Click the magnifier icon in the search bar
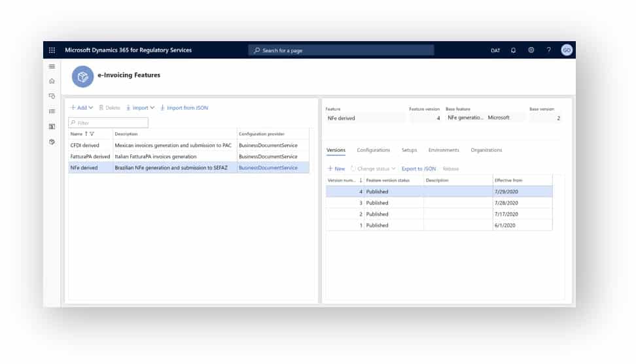The width and height of the screenshot is (636, 364). tap(256, 50)
